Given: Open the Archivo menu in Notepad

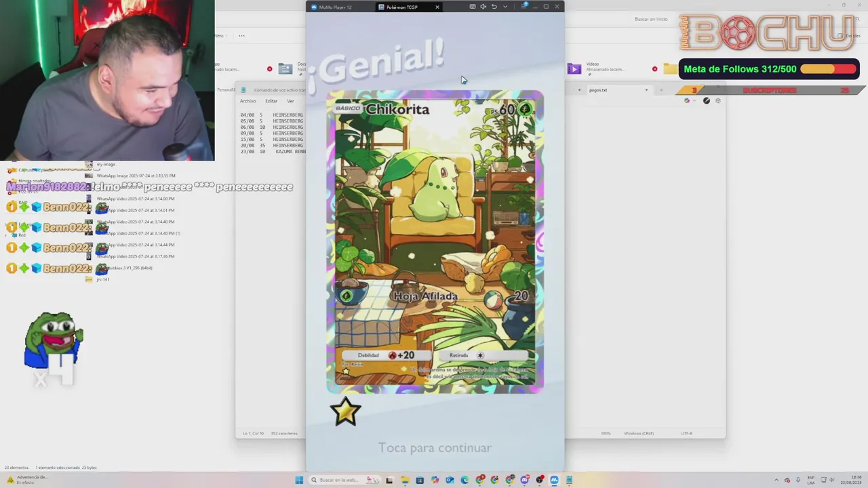Looking at the screenshot, I should [x=248, y=101].
